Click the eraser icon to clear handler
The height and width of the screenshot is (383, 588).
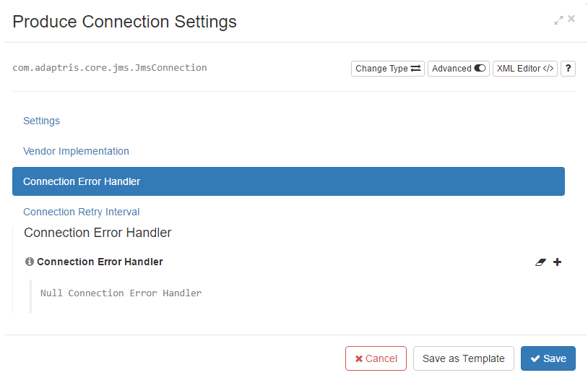click(x=540, y=262)
